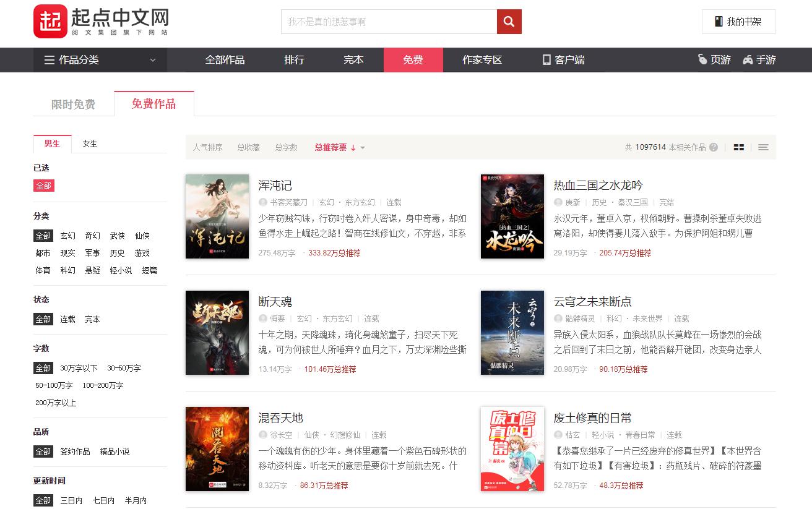Open the 总推荐票 sort dropdown arrow
The image size is (812, 509).
363,148
